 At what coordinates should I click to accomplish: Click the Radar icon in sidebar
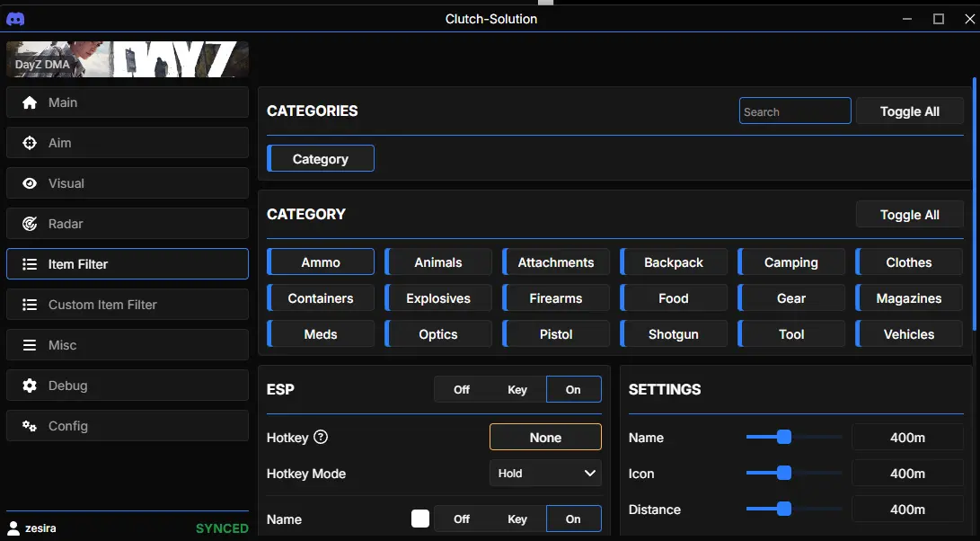pos(30,224)
